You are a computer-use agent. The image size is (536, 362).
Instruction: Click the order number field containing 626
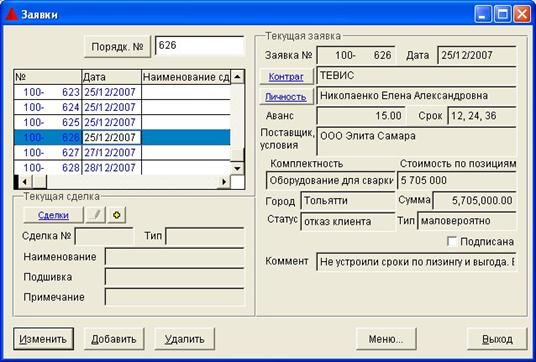click(200, 45)
